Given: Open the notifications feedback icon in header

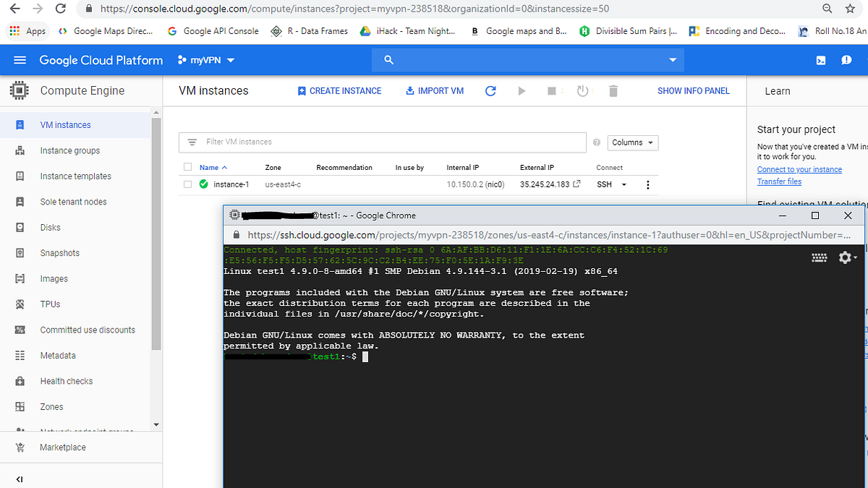Looking at the screenshot, I should [x=846, y=61].
